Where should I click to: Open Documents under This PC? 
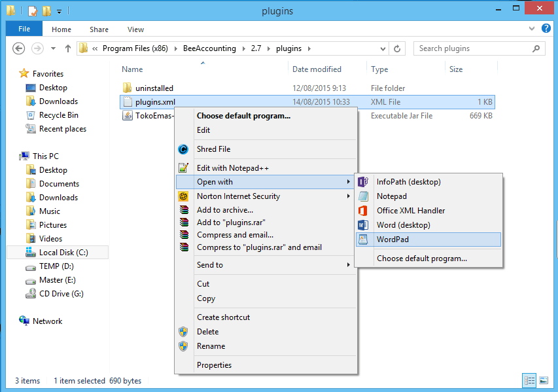point(59,184)
